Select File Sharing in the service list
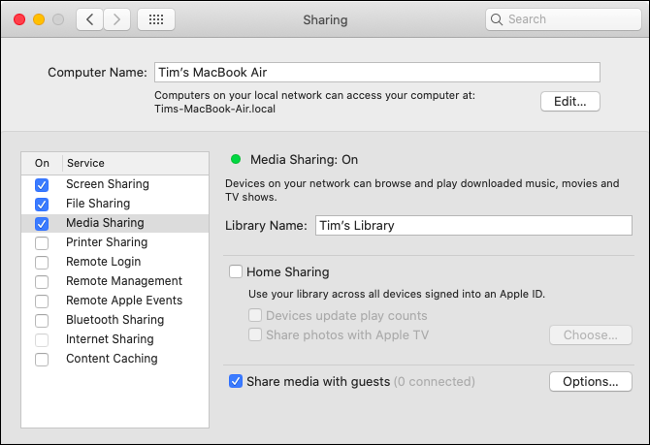The image size is (650, 445). click(x=115, y=204)
